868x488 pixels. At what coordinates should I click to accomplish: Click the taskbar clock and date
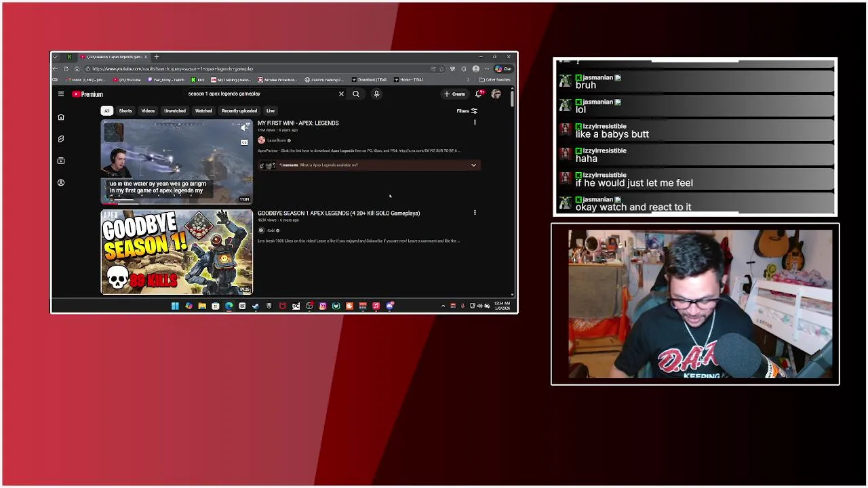(x=502, y=306)
